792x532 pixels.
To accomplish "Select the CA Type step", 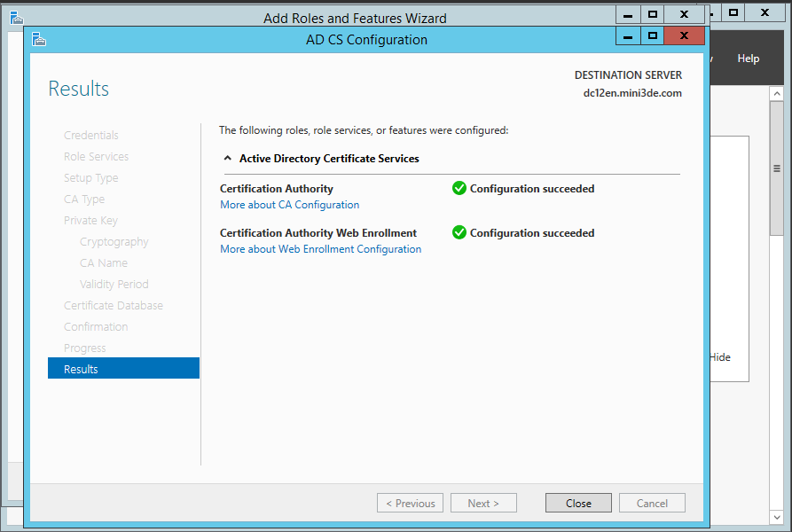I will point(84,199).
